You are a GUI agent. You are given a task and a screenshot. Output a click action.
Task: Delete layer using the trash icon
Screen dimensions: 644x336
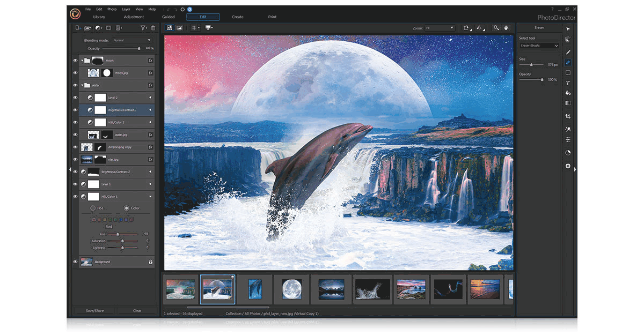click(153, 28)
